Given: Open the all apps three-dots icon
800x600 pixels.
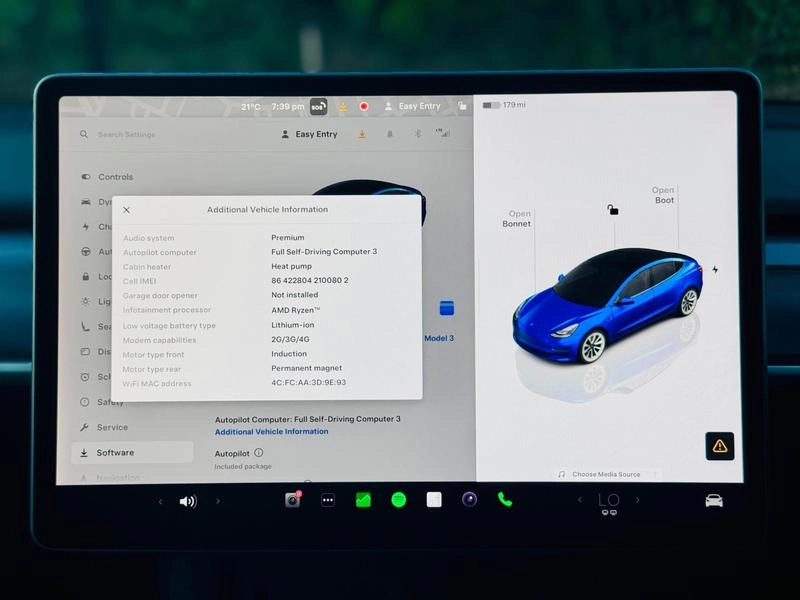Looking at the screenshot, I should [328, 501].
